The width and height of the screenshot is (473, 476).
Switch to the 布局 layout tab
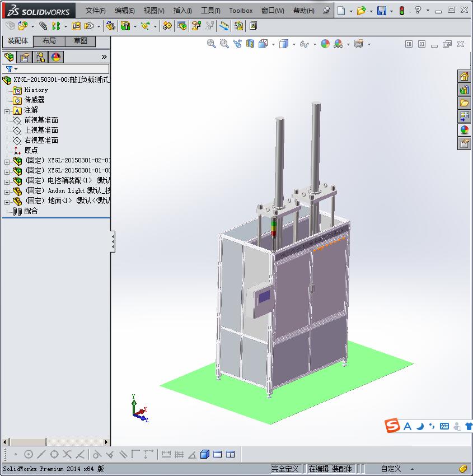tap(49, 41)
